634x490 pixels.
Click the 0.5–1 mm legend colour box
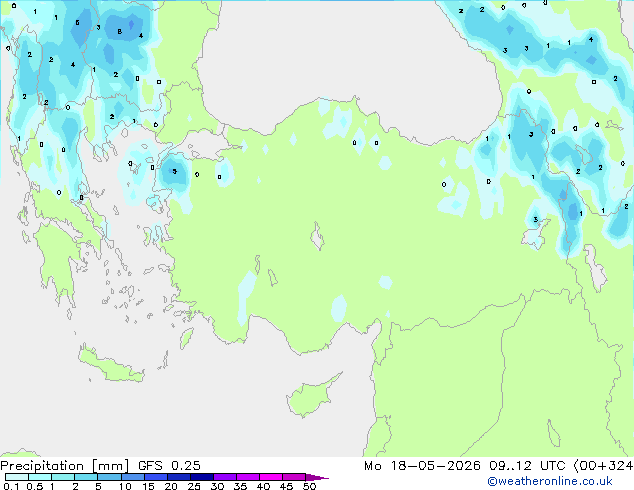40,477
